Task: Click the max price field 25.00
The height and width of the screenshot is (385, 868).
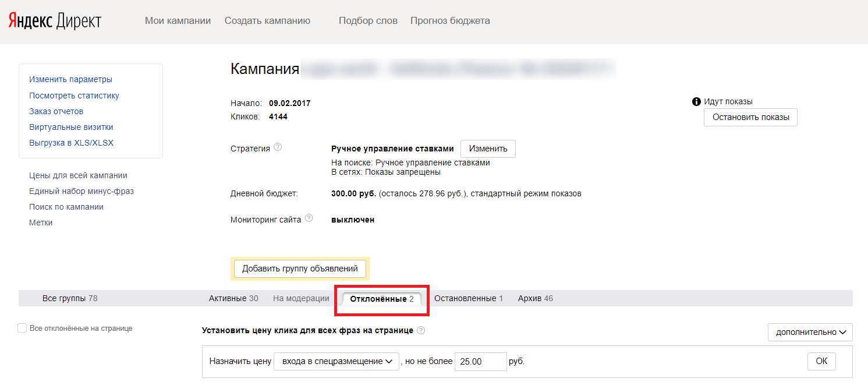Action: click(x=480, y=361)
